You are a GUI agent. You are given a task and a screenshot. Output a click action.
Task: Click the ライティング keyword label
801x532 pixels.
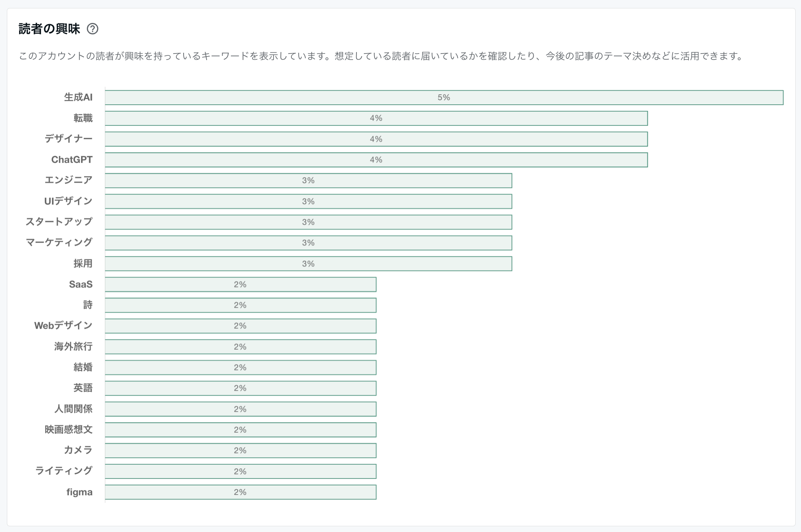pyautogui.click(x=63, y=471)
